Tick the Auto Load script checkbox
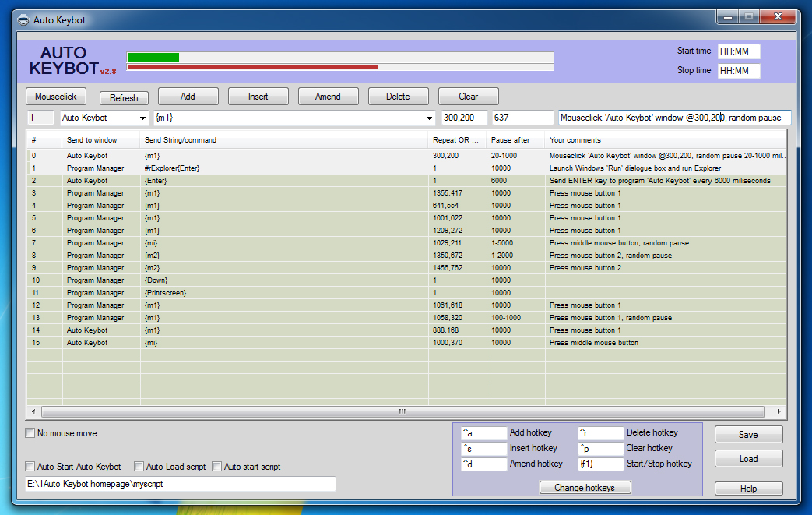The height and width of the screenshot is (515, 812). tap(139, 466)
